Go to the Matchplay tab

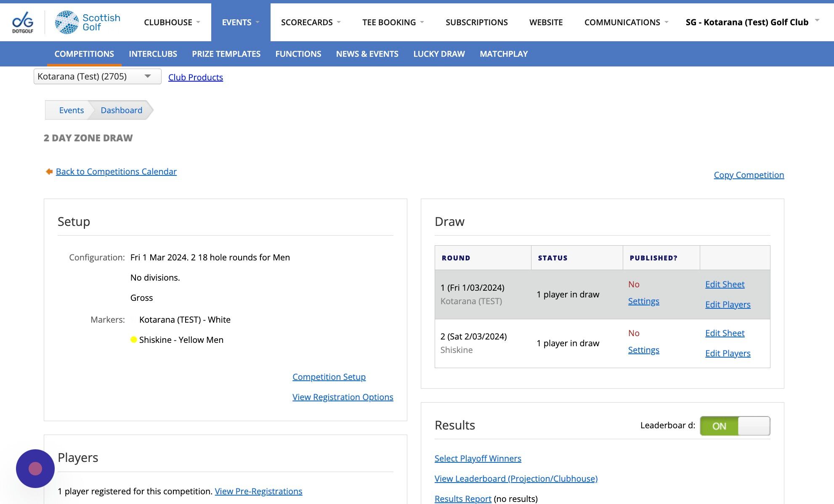pos(504,54)
